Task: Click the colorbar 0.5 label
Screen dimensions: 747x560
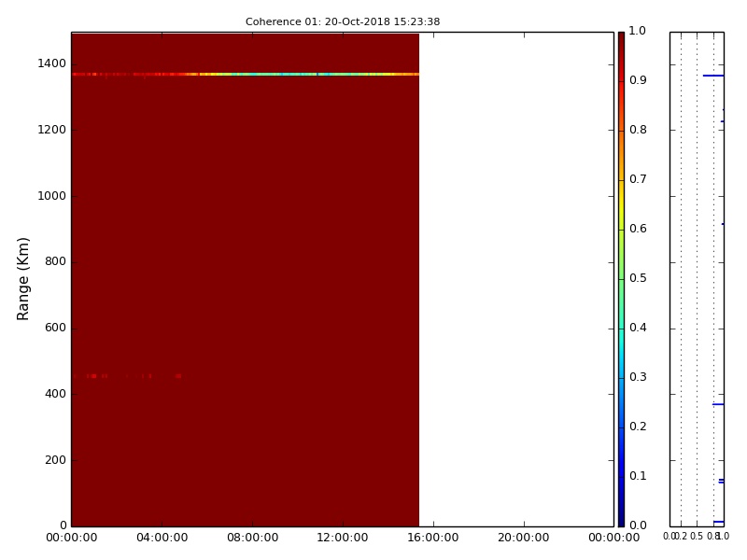Action: pyautogui.click(x=638, y=278)
